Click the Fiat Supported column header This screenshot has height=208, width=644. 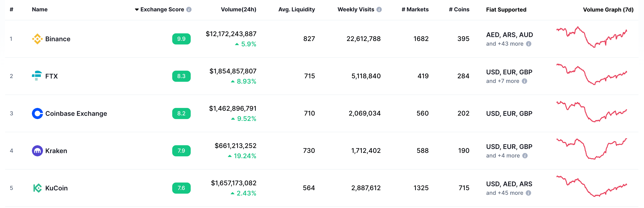pyautogui.click(x=506, y=10)
